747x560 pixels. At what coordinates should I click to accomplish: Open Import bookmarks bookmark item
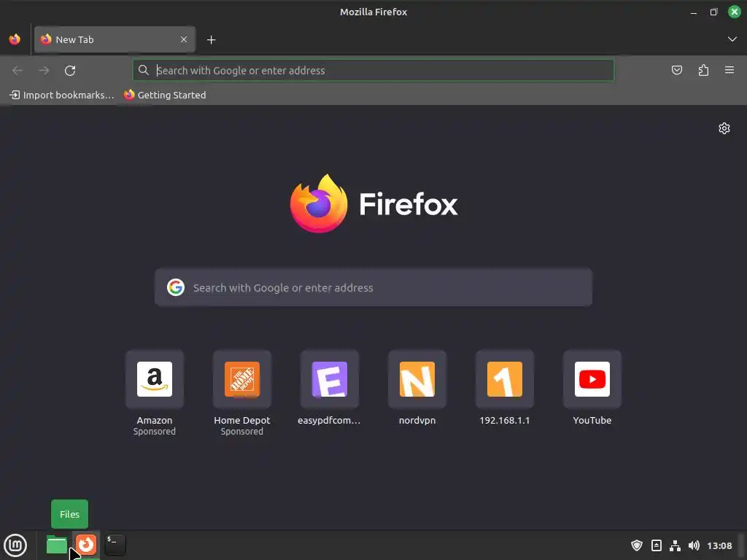(x=62, y=95)
